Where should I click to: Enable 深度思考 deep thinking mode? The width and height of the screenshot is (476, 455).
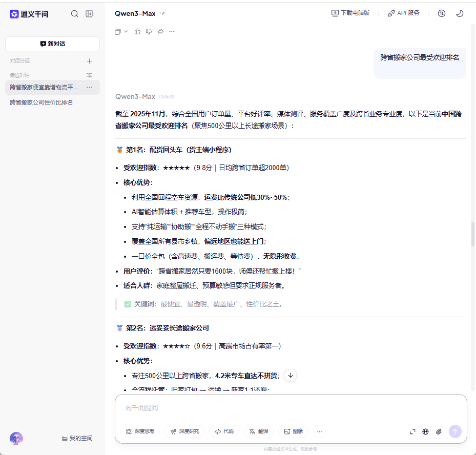[140, 431]
